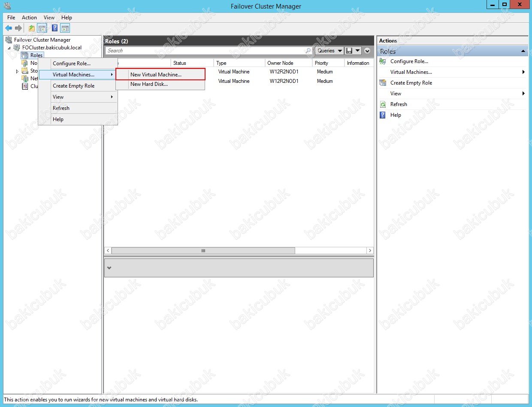The image size is (532, 407).
Task: Expand the Storage tree node arrow
Action: [17, 71]
